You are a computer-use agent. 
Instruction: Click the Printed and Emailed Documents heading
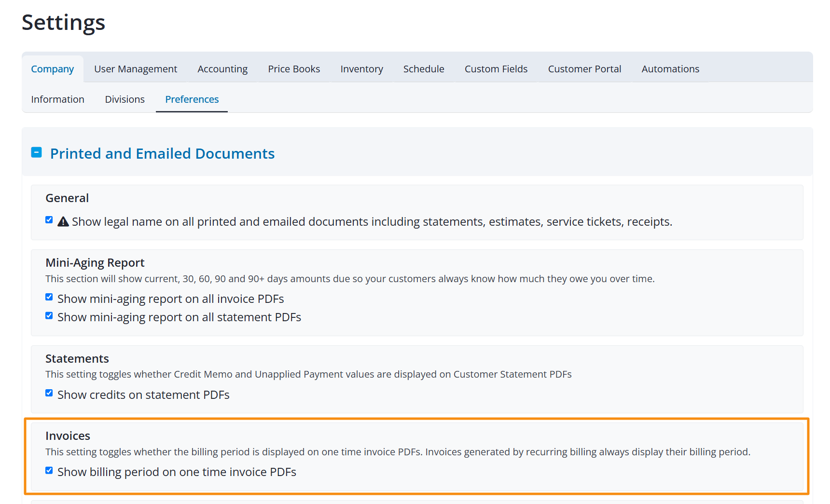click(162, 153)
